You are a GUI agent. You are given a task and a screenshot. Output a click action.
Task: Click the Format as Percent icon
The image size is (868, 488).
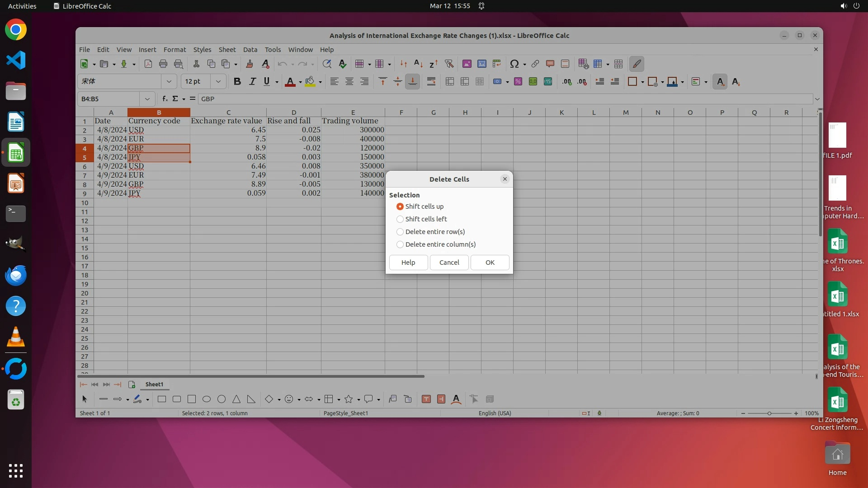coord(518,82)
